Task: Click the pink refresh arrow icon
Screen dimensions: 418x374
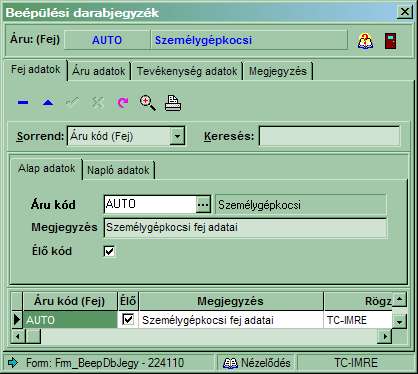Action: 122,103
